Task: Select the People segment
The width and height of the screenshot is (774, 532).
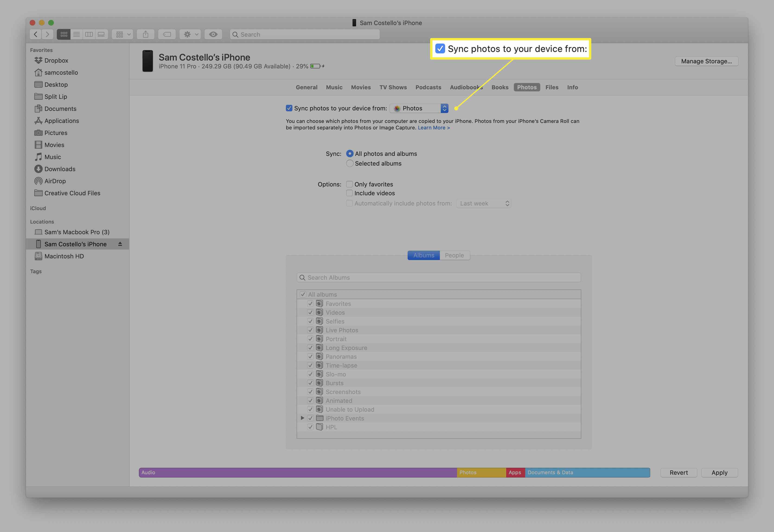Action: 454,255
